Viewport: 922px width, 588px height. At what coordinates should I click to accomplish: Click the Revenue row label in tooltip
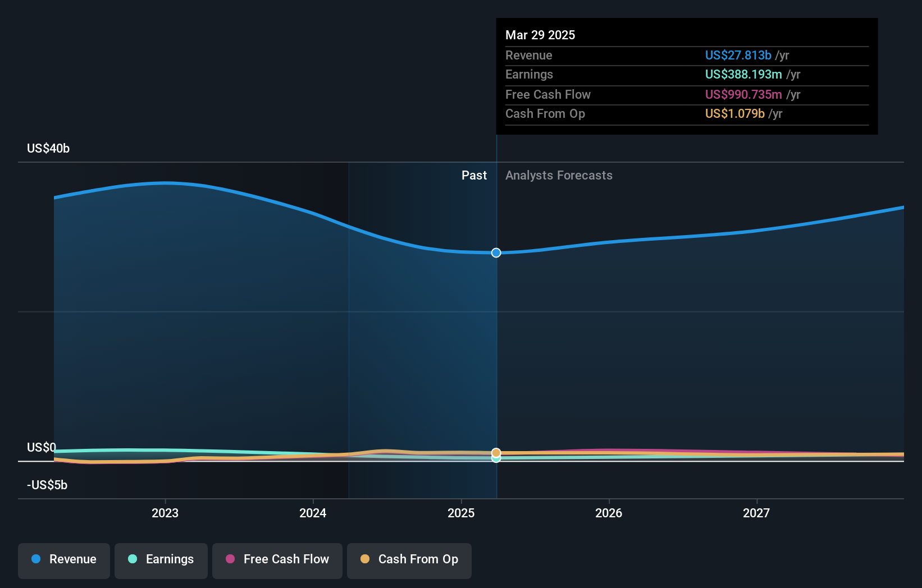pyautogui.click(x=528, y=55)
